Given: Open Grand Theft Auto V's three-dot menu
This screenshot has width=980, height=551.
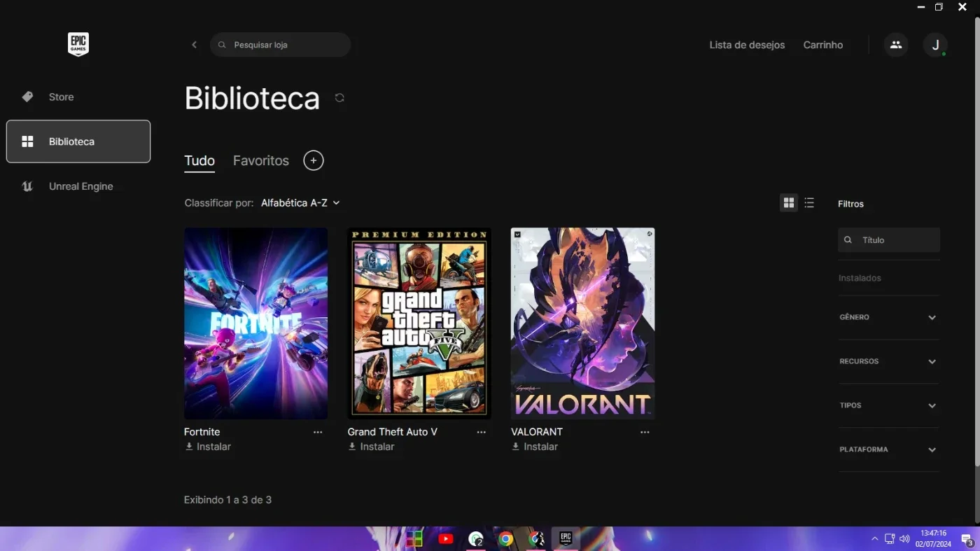Looking at the screenshot, I should coord(482,433).
